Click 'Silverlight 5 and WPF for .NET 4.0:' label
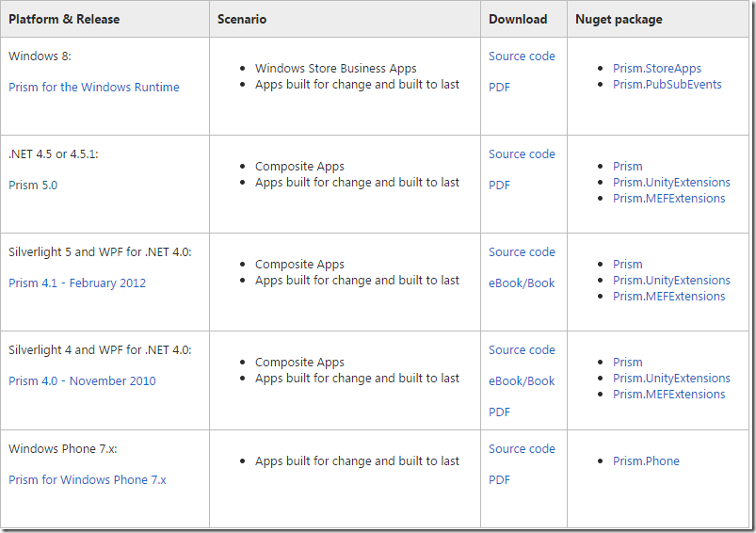Viewport: 756px width, 533px height. 100,252
